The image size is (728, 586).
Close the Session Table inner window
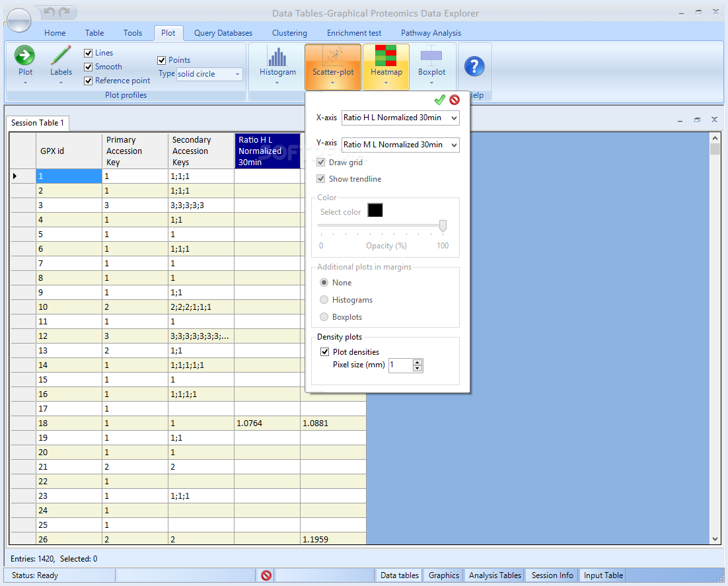click(715, 120)
